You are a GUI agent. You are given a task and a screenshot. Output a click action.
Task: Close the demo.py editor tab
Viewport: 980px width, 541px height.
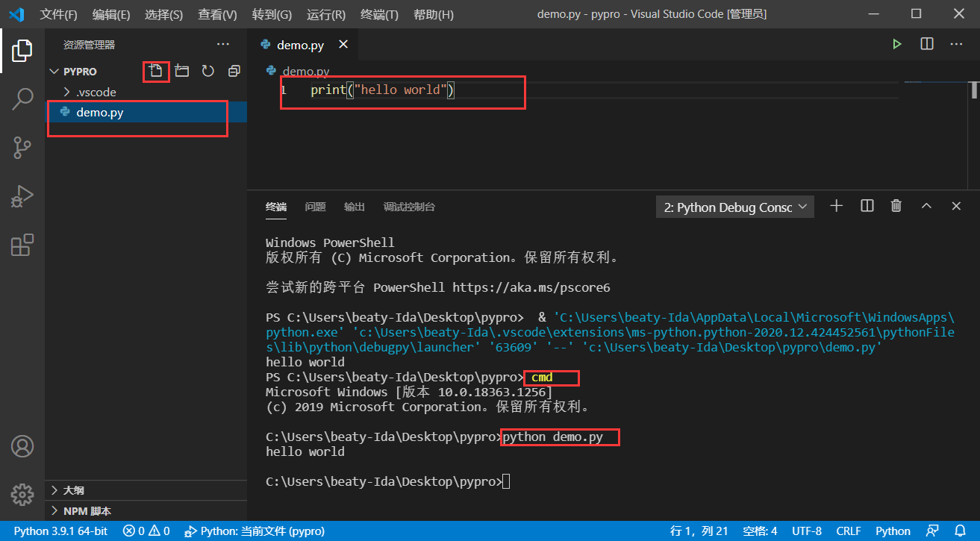click(343, 45)
